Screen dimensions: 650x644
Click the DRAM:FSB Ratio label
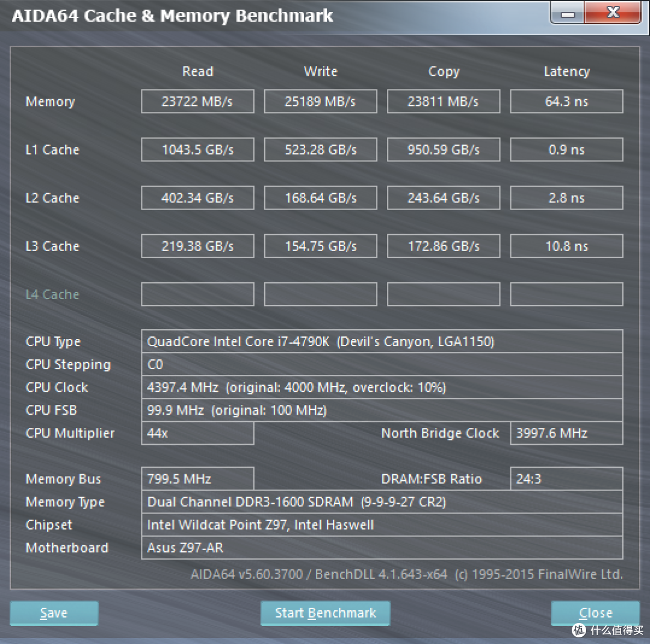(431, 479)
